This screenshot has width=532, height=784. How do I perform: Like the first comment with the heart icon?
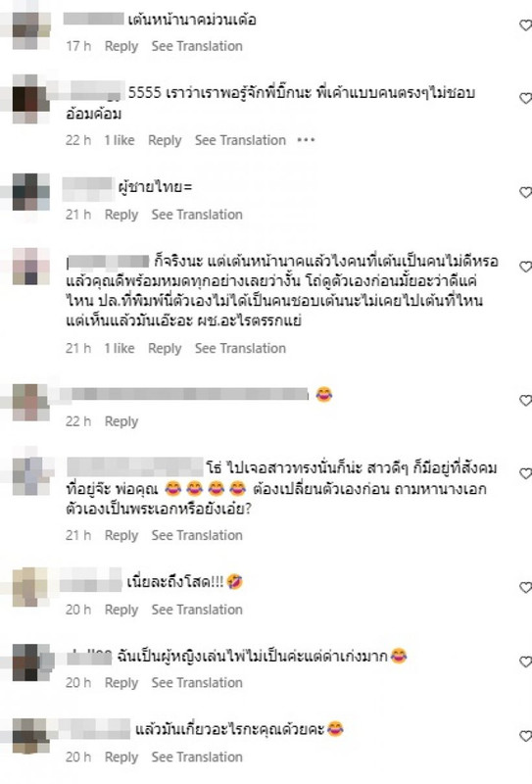(526, 24)
